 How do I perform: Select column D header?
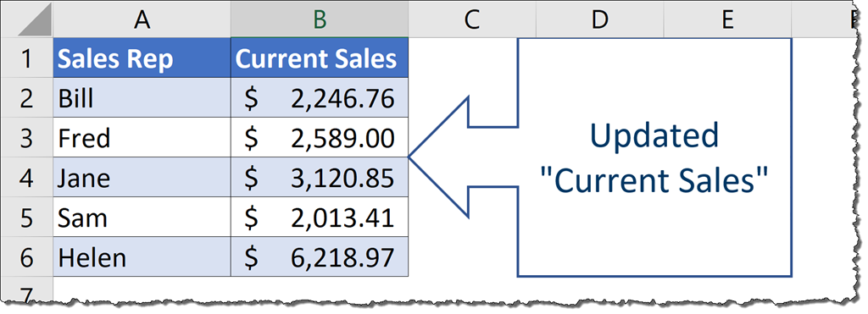[599, 19]
